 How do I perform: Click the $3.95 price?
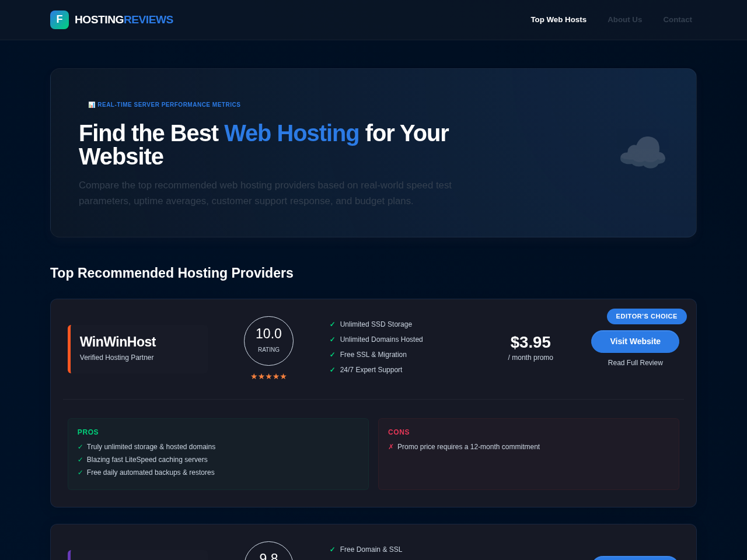click(530, 342)
